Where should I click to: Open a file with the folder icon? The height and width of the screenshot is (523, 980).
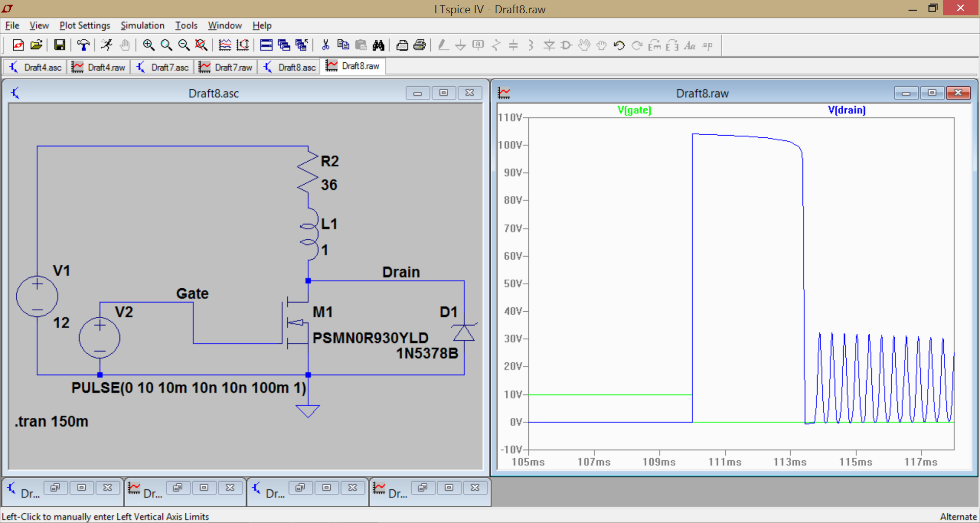[36, 45]
